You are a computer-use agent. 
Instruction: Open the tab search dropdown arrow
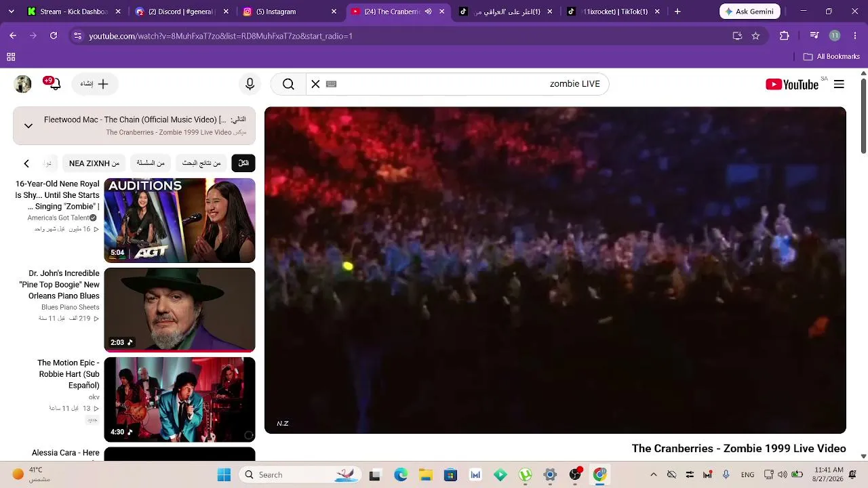(11, 12)
